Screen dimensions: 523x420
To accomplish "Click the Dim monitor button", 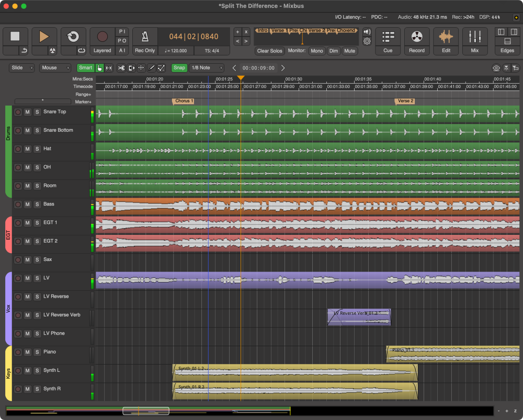I will click(x=334, y=51).
